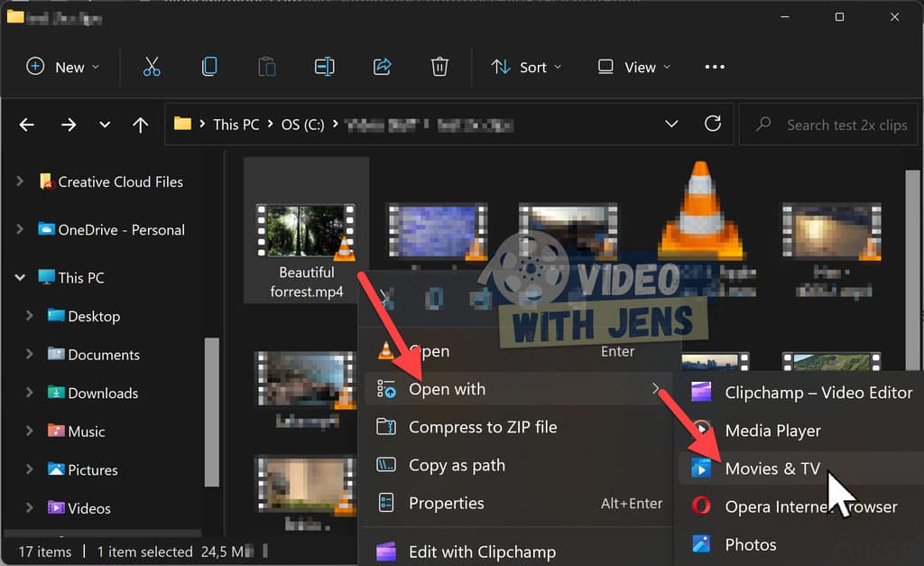The image size is (924, 566).
Task: Open the View dropdown menu
Action: tap(634, 67)
